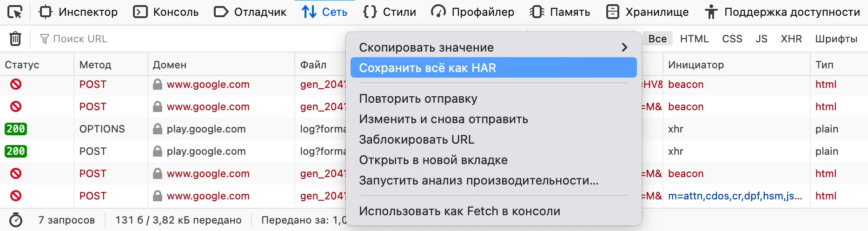The height and width of the screenshot is (231, 868).
Task: Click the stopwatch performance analysis icon
Action: point(16,220)
